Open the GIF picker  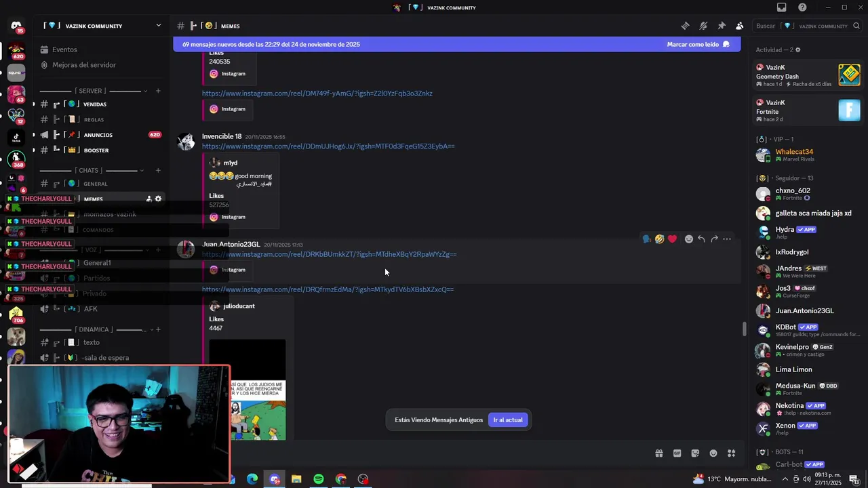pos(677,453)
